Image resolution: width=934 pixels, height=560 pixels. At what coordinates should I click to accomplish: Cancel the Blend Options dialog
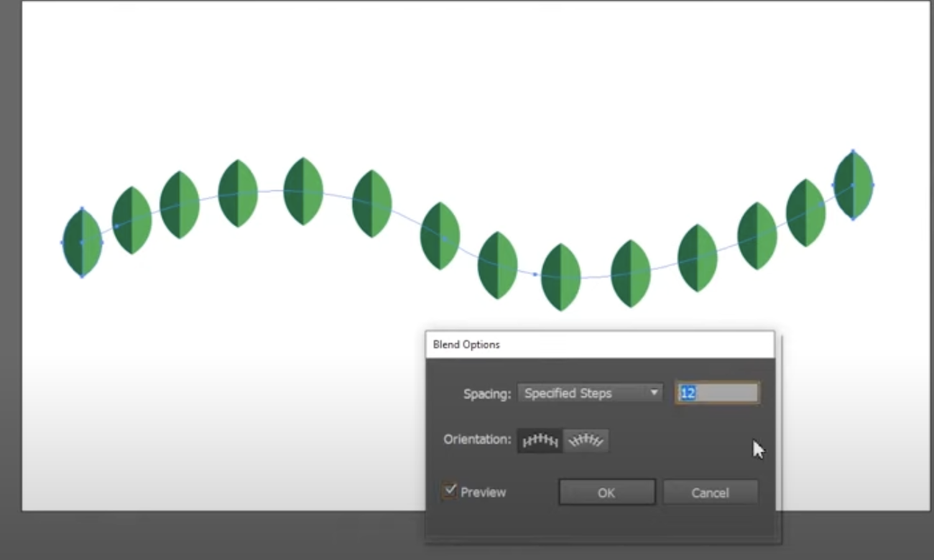pos(710,493)
